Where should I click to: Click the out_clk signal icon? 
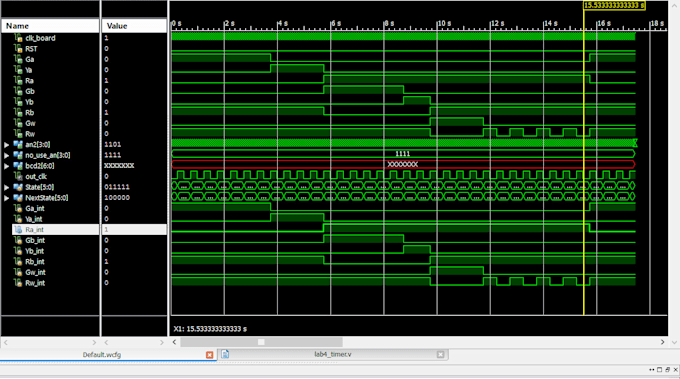[x=18, y=176]
